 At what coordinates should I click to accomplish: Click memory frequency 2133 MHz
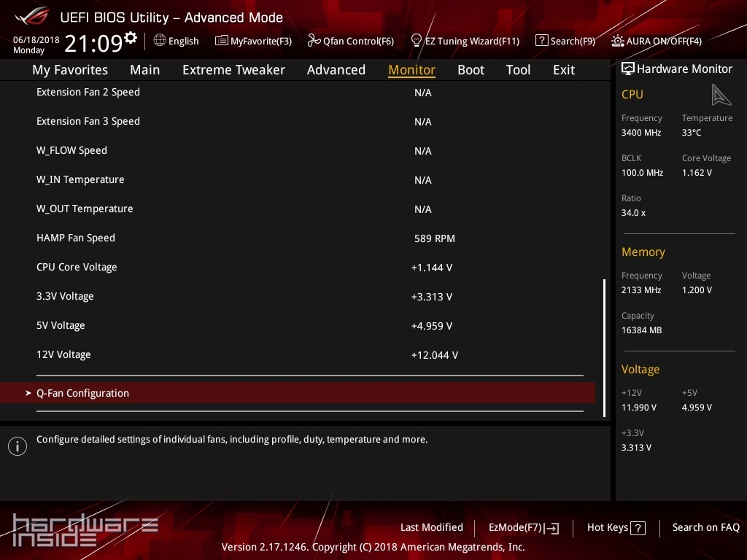pyautogui.click(x=641, y=290)
